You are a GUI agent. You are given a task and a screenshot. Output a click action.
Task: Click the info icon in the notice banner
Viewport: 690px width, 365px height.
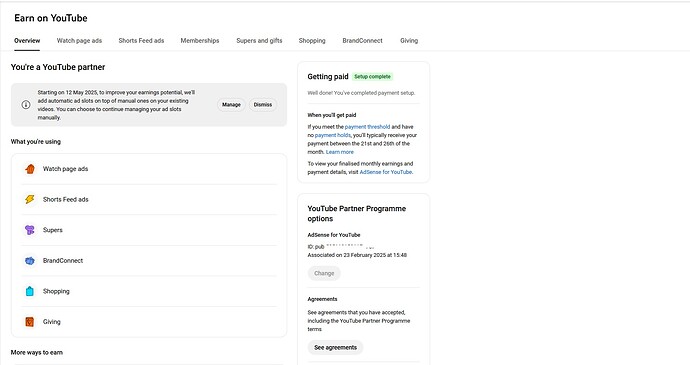[26, 105]
